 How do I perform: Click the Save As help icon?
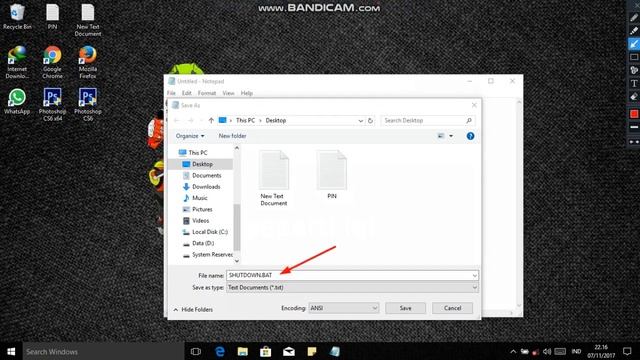click(x=470, y=136)
